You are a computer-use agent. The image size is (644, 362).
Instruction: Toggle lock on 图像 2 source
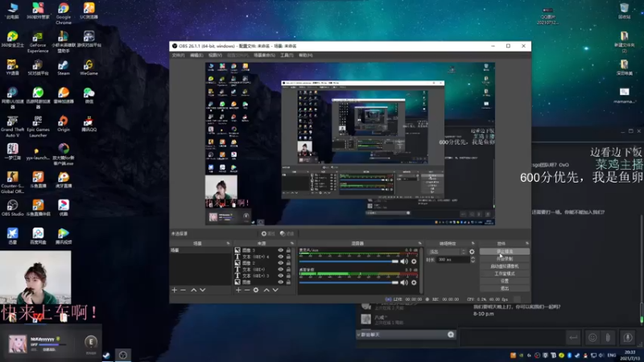(288, 263)
